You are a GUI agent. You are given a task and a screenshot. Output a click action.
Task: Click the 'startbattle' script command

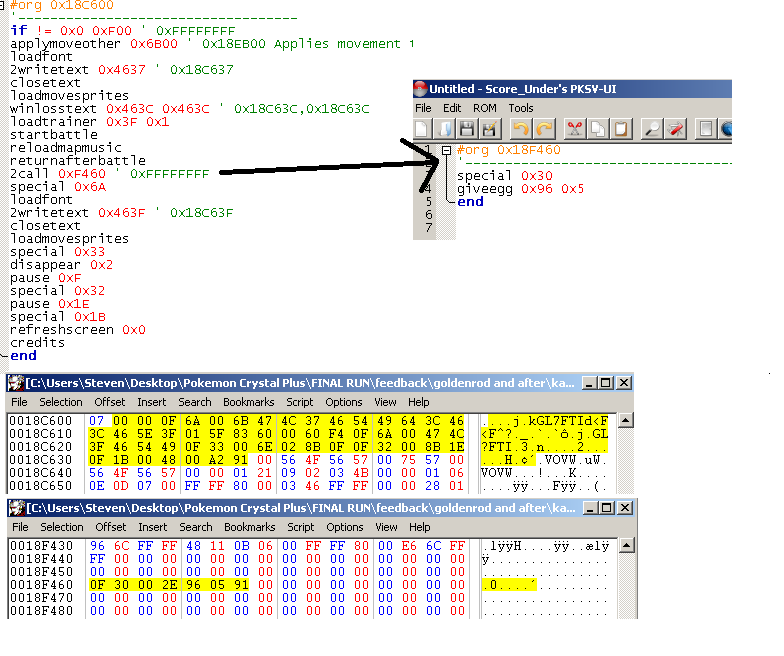click(x=54, y=135)
